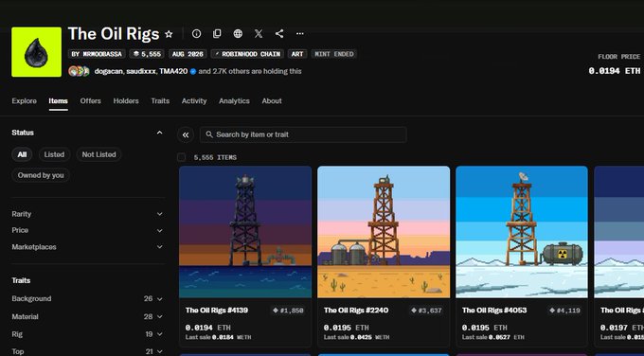This screenshot has height=356, width=644.
Task: Expand the Background trait filter
Action: [x=87, y=298]
